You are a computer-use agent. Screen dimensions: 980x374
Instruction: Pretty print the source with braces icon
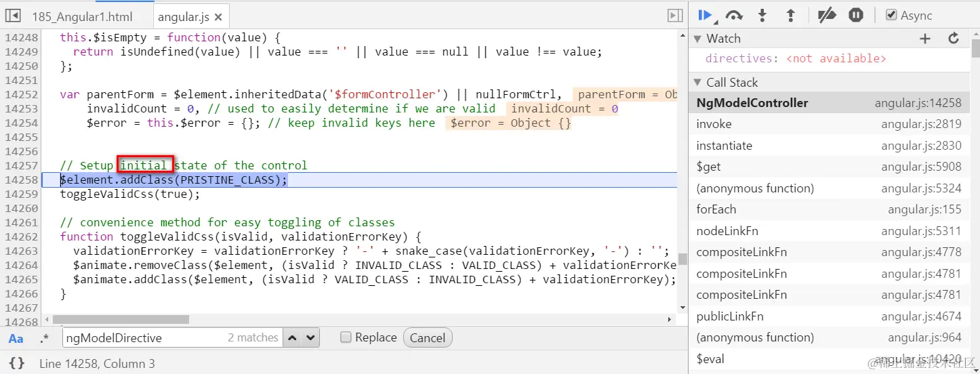[17, 363]
